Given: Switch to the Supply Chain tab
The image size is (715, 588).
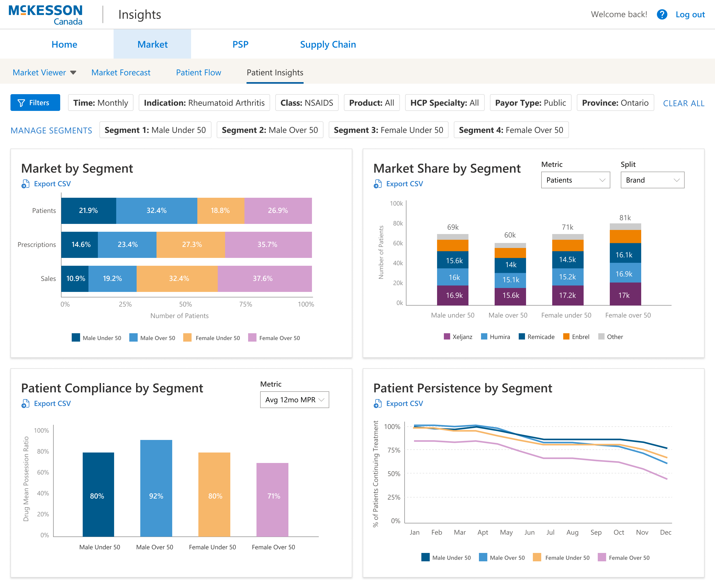Looking at the screenshot, I should point(327,44).
